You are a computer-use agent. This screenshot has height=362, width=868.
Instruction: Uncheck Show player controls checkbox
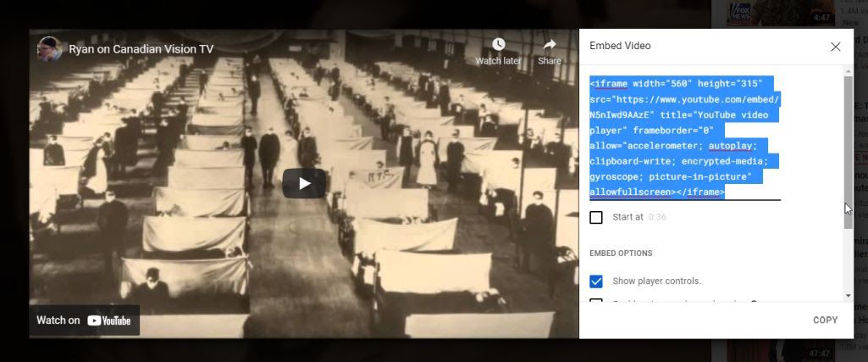coord(596,281)
